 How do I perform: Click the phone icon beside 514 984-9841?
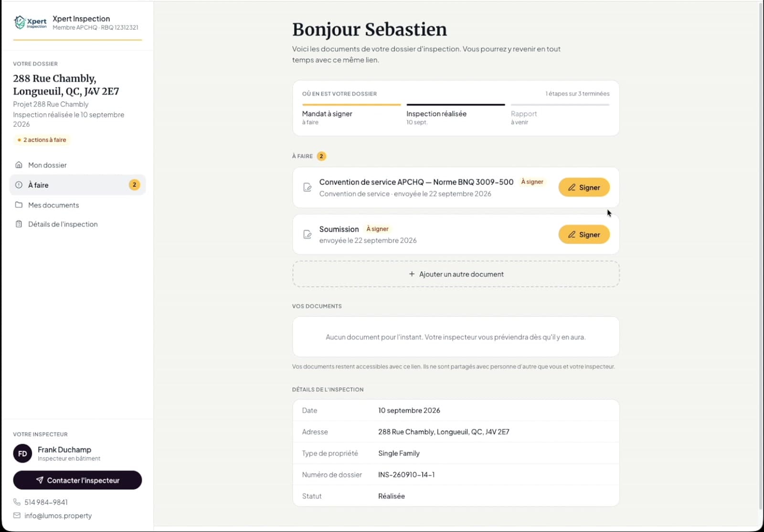coord(17,502)
